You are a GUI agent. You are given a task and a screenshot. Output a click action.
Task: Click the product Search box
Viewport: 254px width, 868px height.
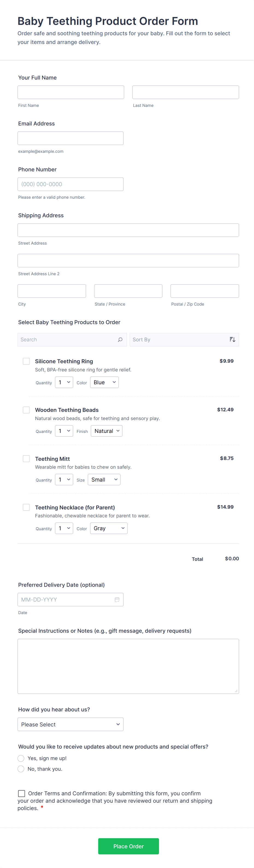tap(67, 340)
